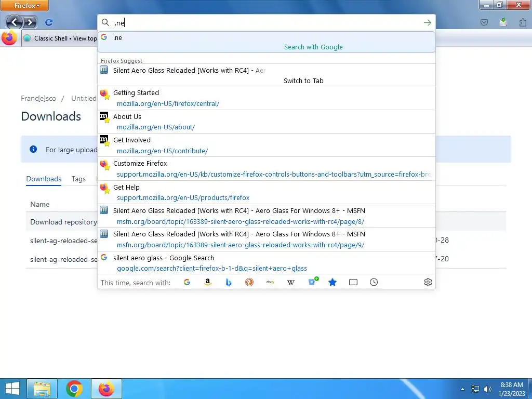
Task: Click the Firefox taskbar button
Action: pyautogui.click(x=107, y=389)
